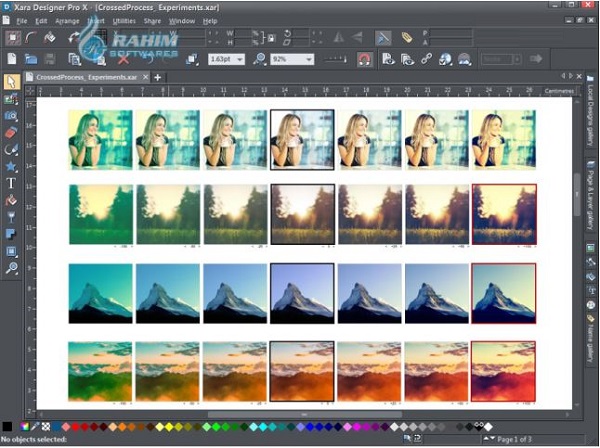Create a new document icon
The width and height of the screenshot is (600, 448).
click(12, 59)
